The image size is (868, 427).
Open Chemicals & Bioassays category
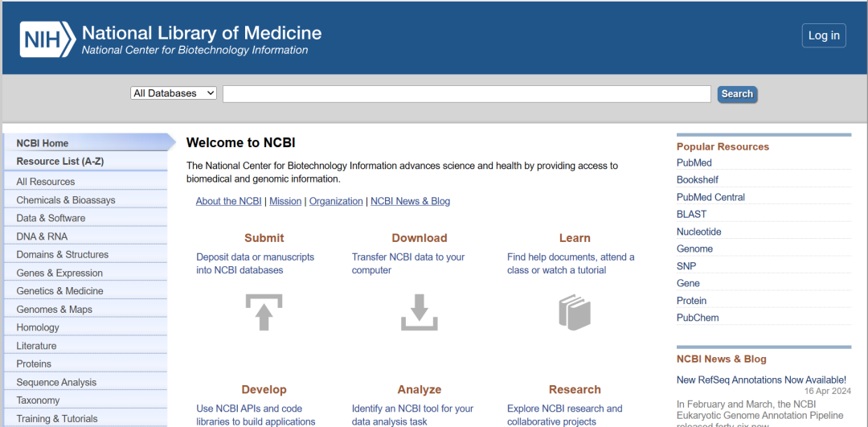[85, 200]
